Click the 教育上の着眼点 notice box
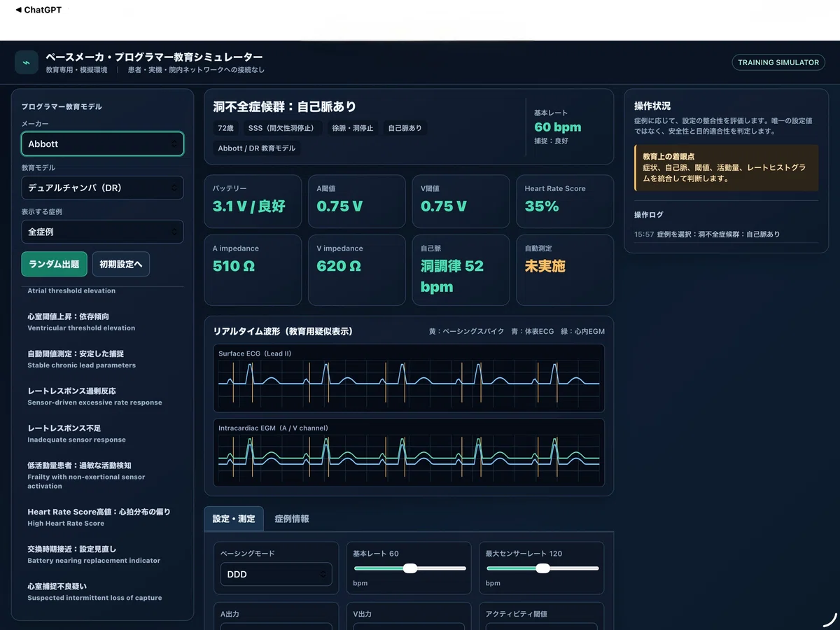Viewport: 840px width, 630px height. [726, 168]
